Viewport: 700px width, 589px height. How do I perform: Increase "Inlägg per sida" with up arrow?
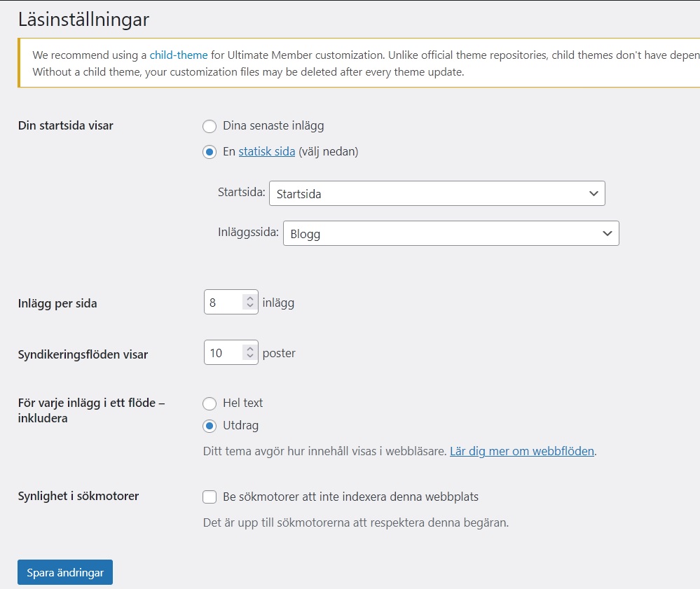249,298
